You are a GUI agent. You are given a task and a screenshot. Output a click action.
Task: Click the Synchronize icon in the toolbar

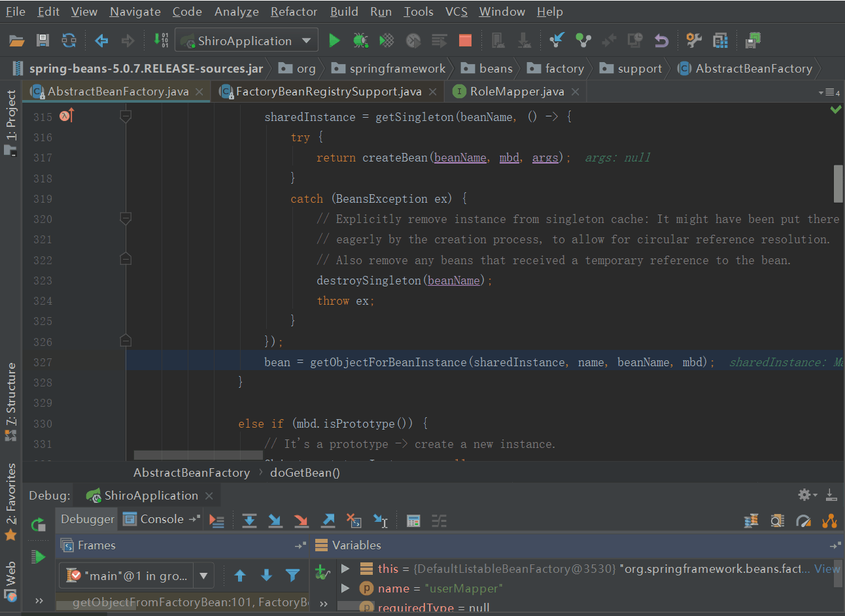(69, 41)
